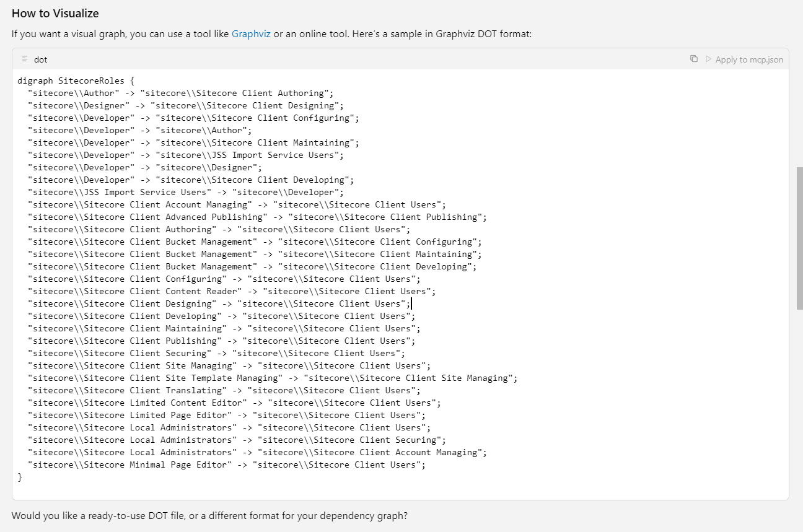Click the Client Translating code line
The width and height of the screenshot is (803, 532).
223,390
